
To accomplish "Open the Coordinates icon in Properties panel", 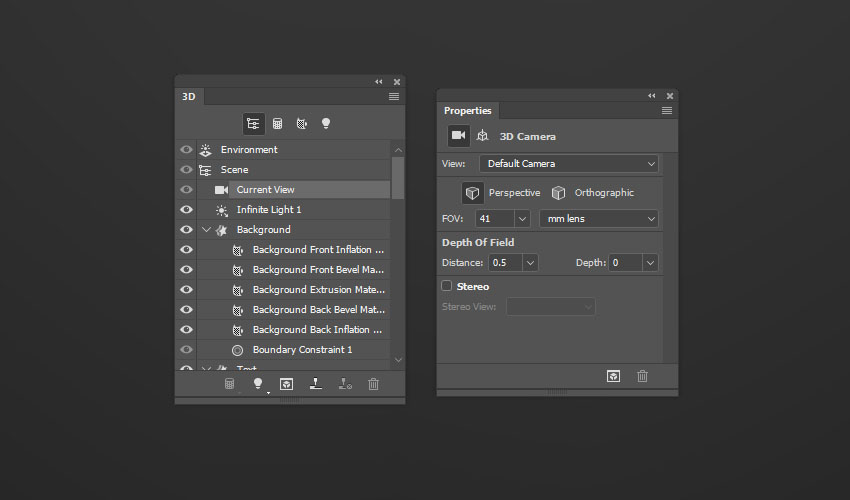I will [x=482, y=136].
